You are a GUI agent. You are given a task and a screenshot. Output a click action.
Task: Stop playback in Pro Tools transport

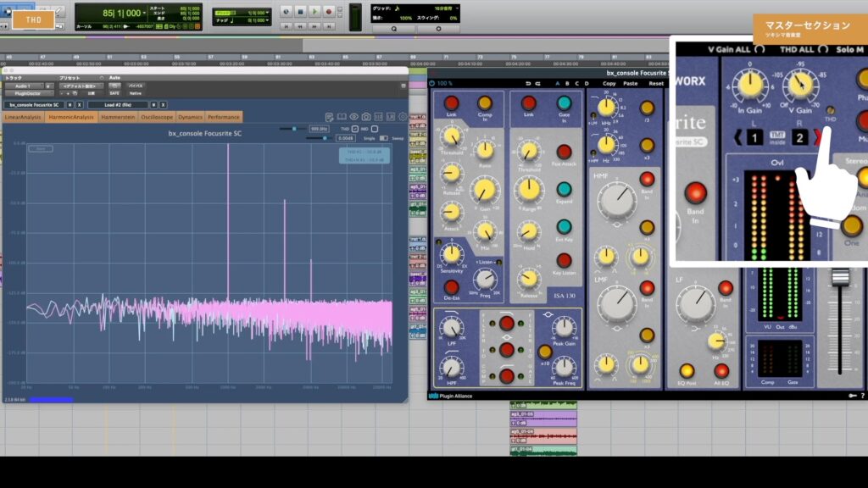pos(301,12)
